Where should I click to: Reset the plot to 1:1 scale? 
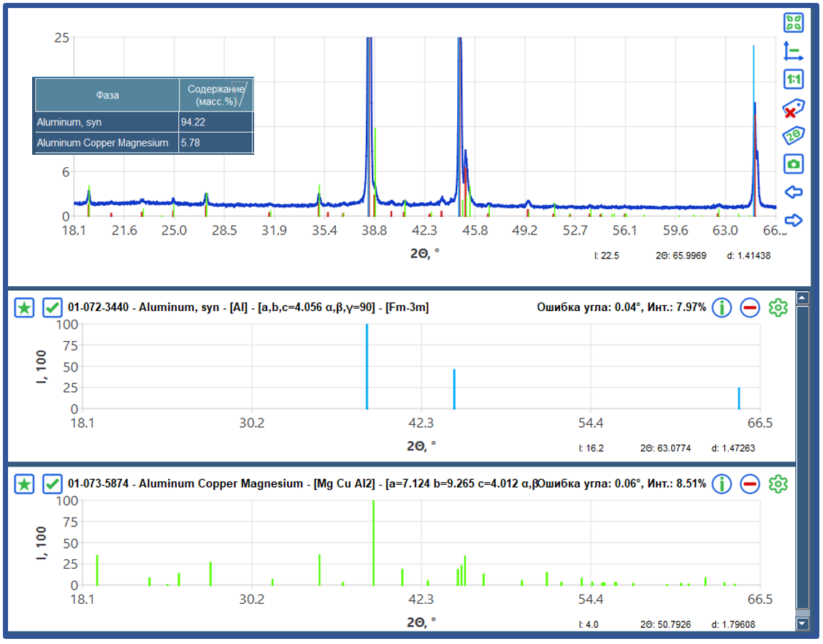click(793, 79)
